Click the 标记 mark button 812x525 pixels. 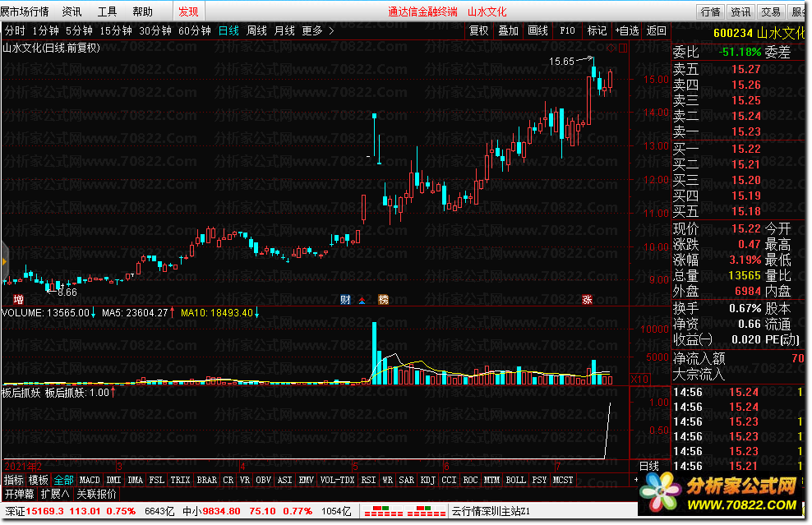(x=597, y=31)
